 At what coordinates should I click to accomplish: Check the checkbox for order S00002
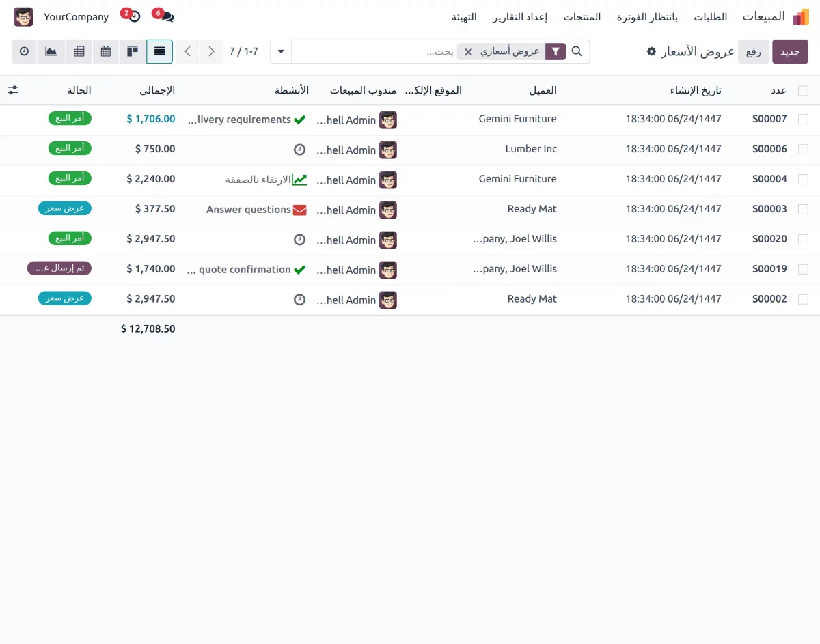pyautogui.click(x=805, y=299)
